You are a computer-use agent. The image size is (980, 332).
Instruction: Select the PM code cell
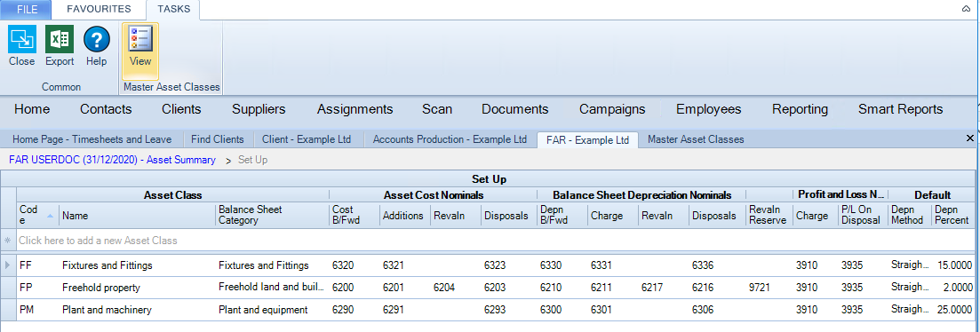[x=37, y=310]
